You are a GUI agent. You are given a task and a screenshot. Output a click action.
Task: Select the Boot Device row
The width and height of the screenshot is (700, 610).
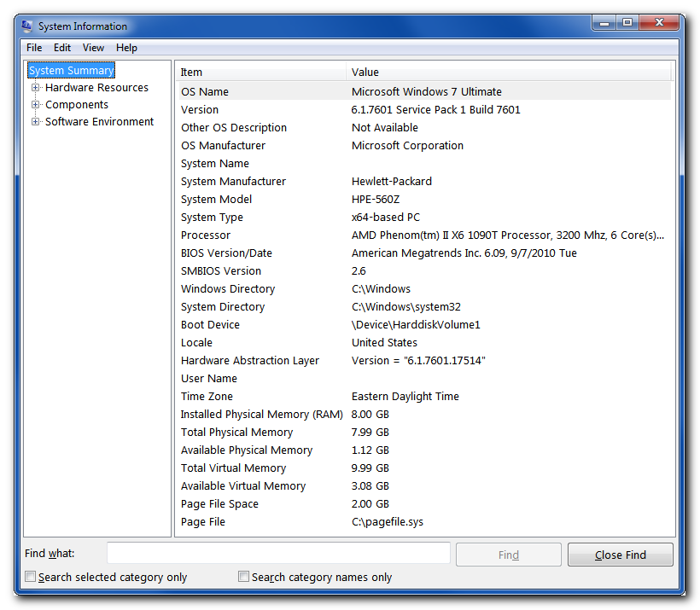(x=425, y=324)
